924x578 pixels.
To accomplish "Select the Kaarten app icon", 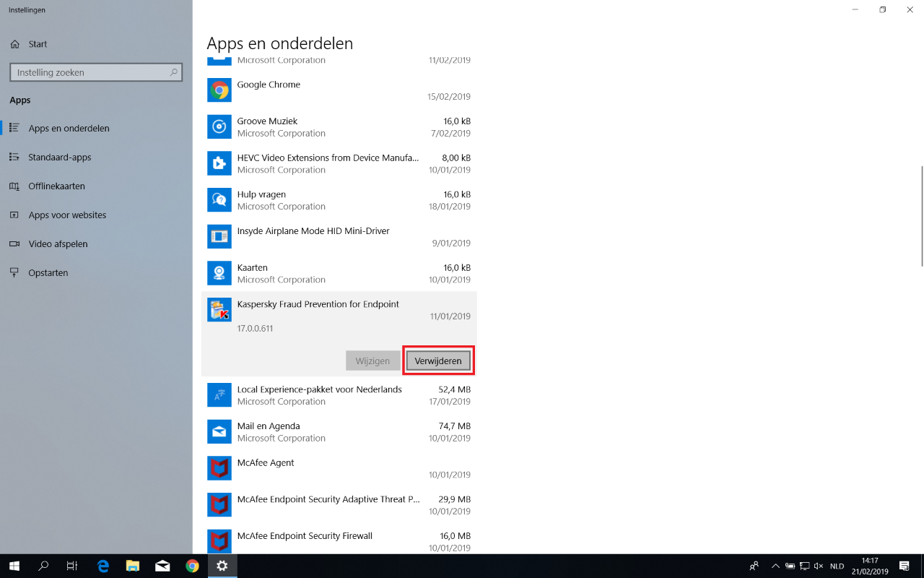I will [219, 273].
